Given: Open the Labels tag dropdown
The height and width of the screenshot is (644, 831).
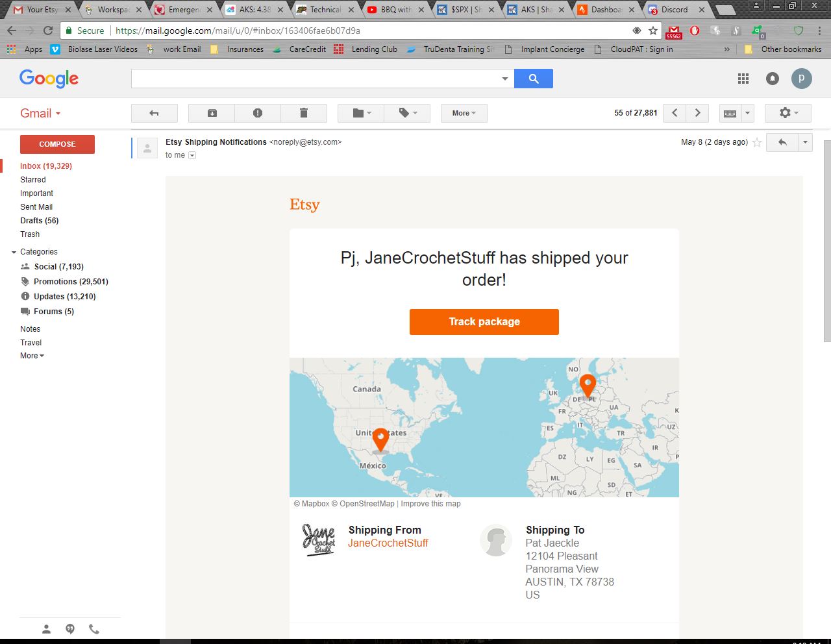Looking at the screenshot, I should tap(408, 113).
